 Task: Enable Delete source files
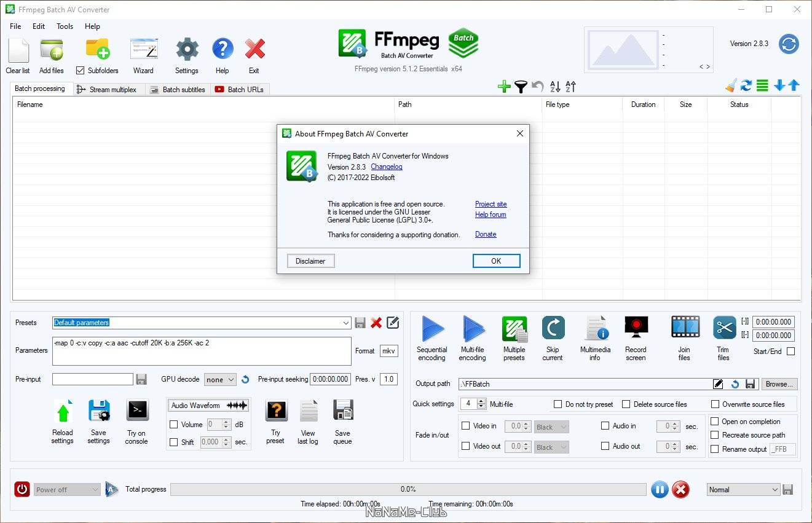tap(626, 404)
